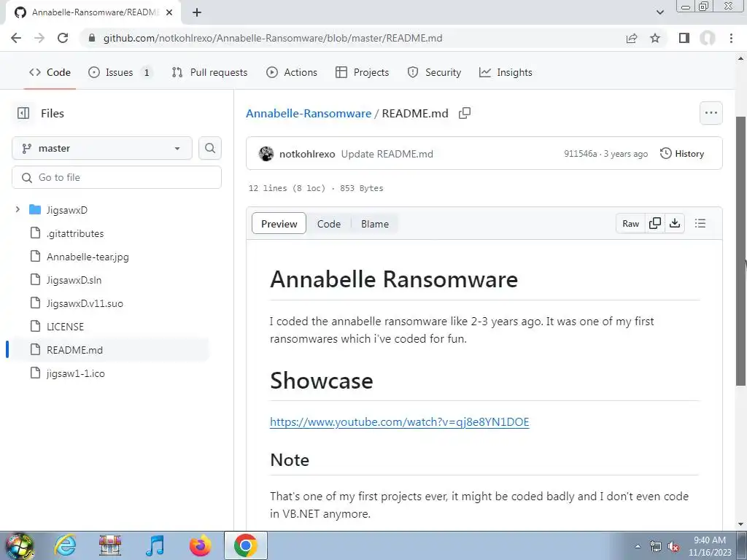This screenshot has width=747, height=560.
Task: Open Firefox from the taskbar
Action: [x=200, y=545]
